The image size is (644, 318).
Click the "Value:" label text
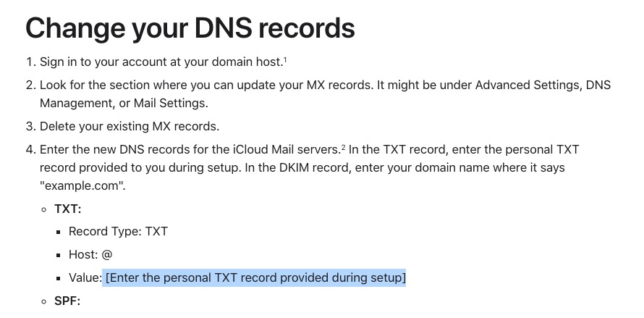[85, 277]
